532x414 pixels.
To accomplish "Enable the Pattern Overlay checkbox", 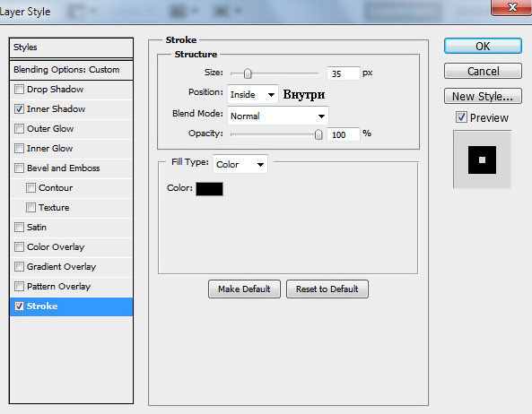I will click(x=19, y=286).
